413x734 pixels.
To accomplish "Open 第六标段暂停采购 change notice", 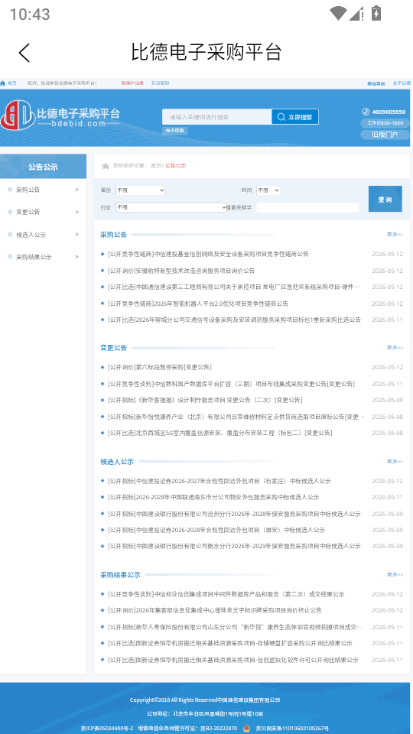I will [159, 367].
